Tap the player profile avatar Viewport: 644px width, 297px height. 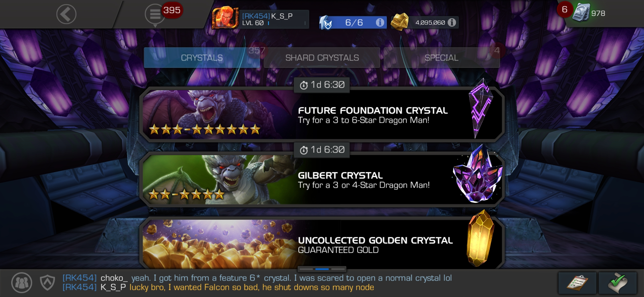click(x=225, y=18)
